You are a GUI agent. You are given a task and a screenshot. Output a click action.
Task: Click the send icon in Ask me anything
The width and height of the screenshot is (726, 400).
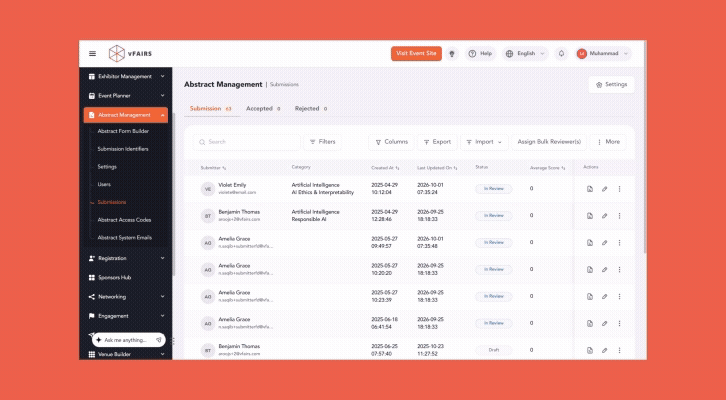158,340
